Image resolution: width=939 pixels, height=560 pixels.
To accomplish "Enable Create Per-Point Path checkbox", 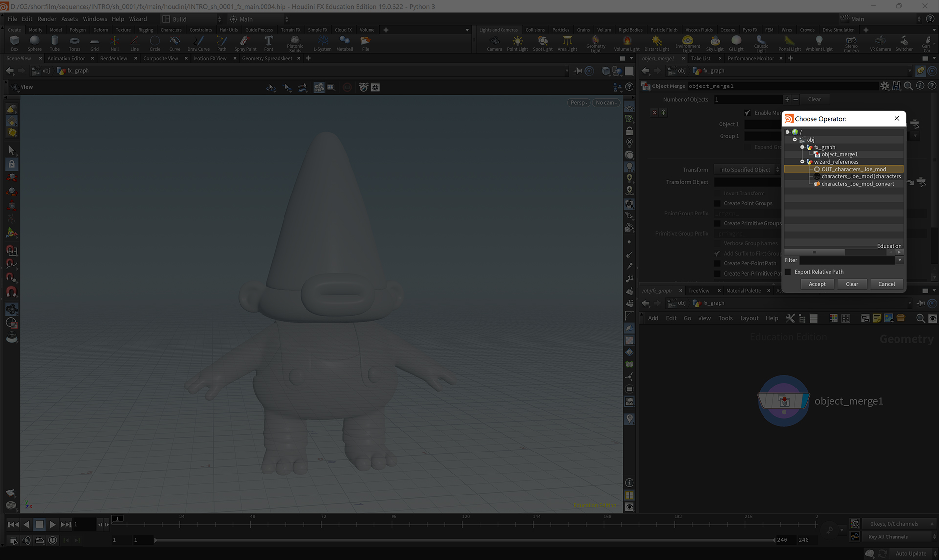I will click(717, 263).
